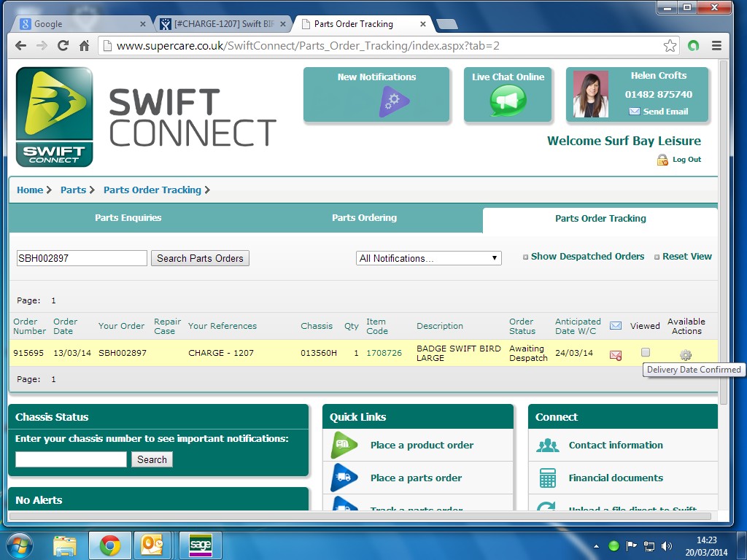
Task: Select Parts Order Tracking tab
Action: pyautogui.click(x=600, y=219)
